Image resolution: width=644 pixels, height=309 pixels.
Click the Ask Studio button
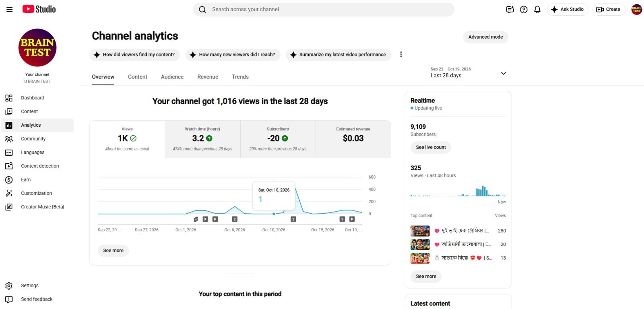click(568, 9)
